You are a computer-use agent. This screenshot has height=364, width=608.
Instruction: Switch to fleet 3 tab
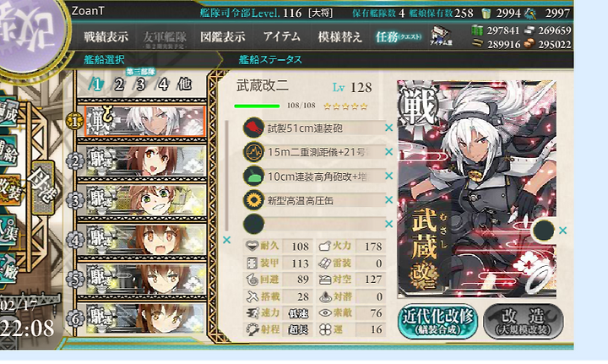click(x=140, y=84)
